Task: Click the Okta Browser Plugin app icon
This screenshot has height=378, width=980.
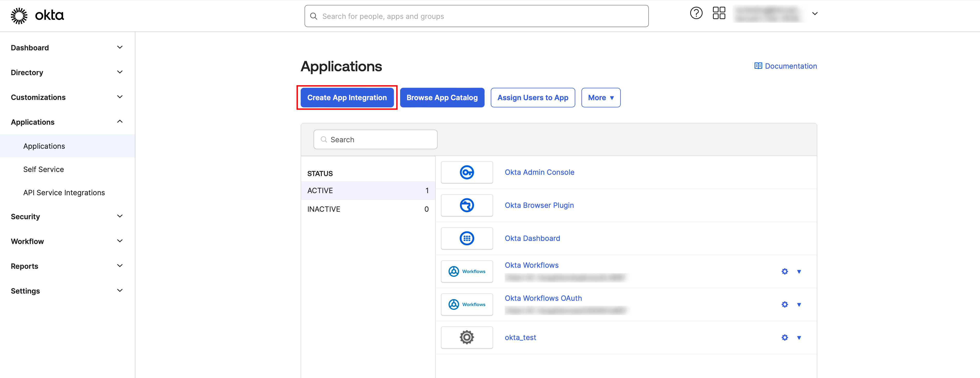Action: point(466,205)
